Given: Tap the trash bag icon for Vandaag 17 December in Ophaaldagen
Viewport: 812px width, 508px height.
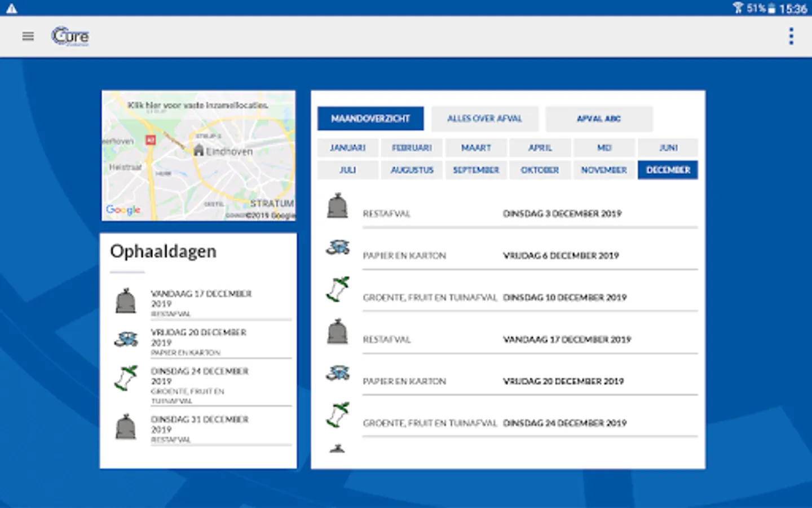Looking at the screenshot, I should (x=126, y=301).
